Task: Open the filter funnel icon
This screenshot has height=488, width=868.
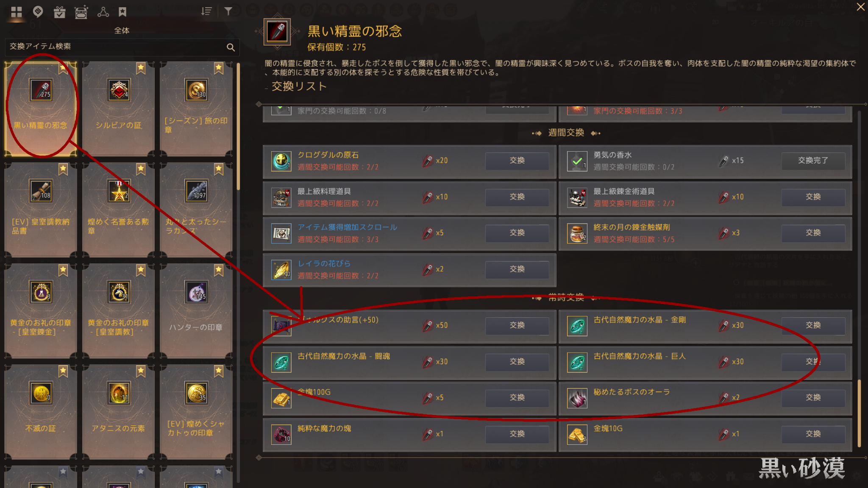Action: tap(228, 11)
